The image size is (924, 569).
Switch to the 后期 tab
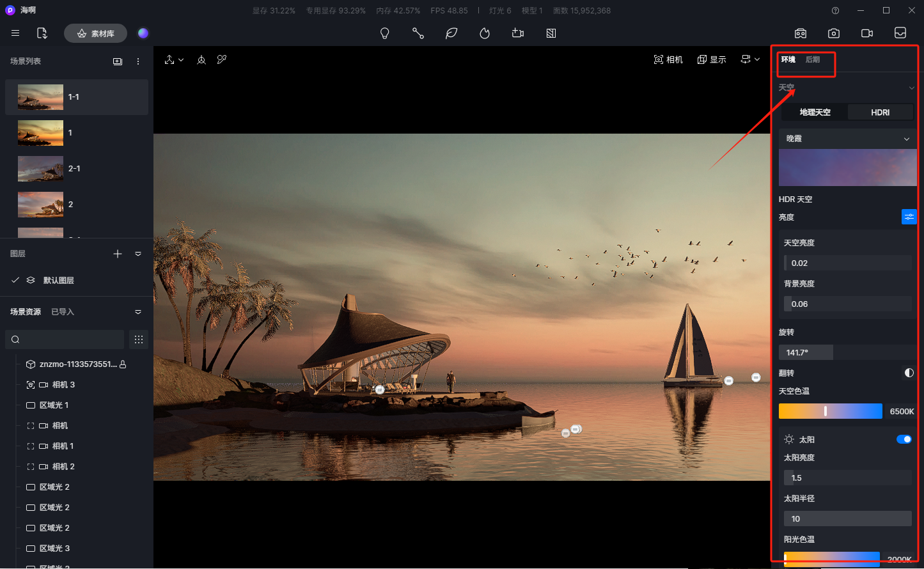812,59
